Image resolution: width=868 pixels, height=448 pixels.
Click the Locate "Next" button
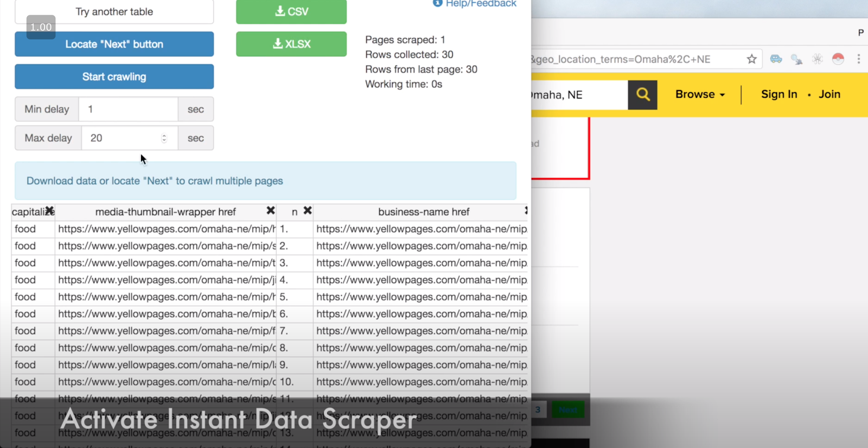point(114,44)
